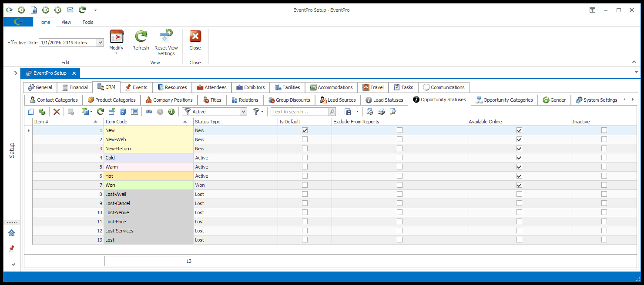
Task: Click the green refresh arrow in the grid toolbar
Action: tap(101, 112)
